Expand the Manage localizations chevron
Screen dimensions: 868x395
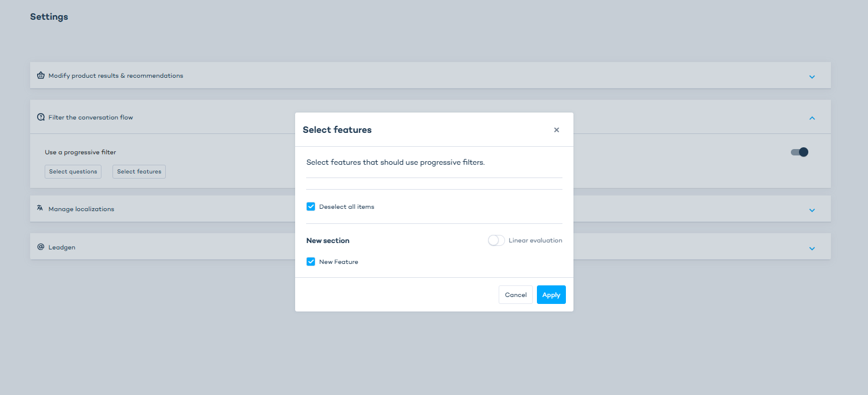pyautogui.click(x=812, y=210)
